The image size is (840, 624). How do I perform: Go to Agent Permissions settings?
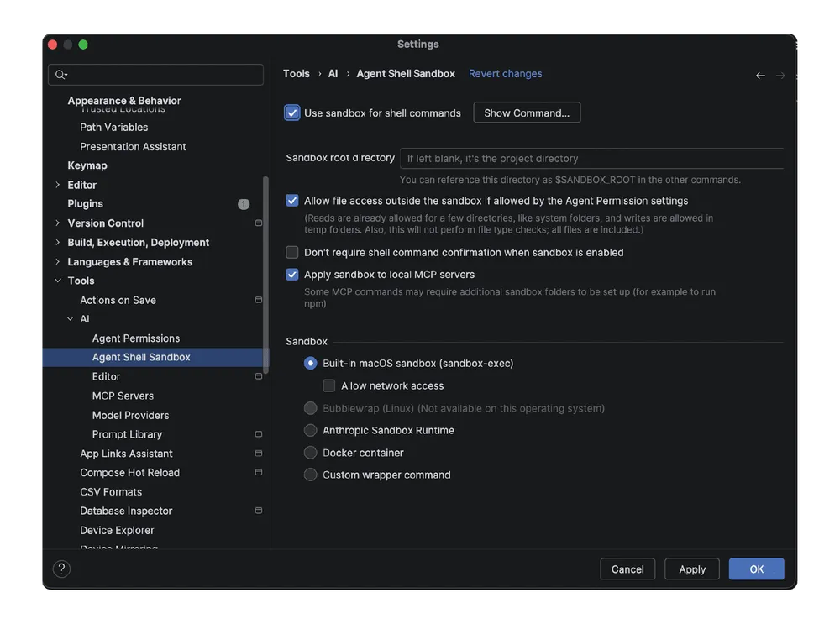tap(135, 338)
